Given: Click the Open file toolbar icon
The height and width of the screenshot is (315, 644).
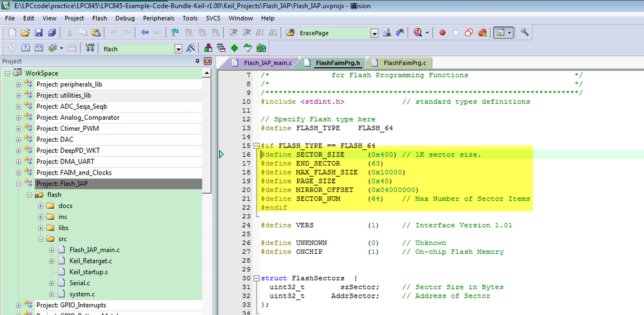Looking at the screenshot, I should (x=25, y=32).
